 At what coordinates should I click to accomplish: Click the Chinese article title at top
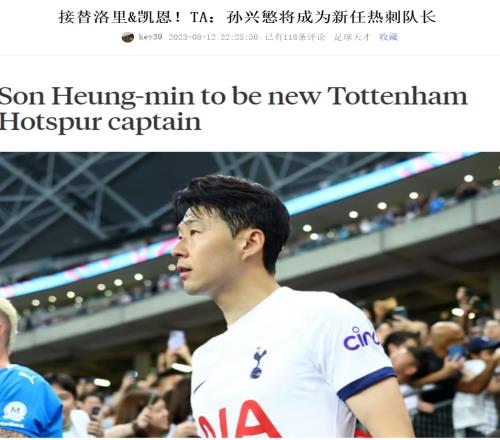247,17
